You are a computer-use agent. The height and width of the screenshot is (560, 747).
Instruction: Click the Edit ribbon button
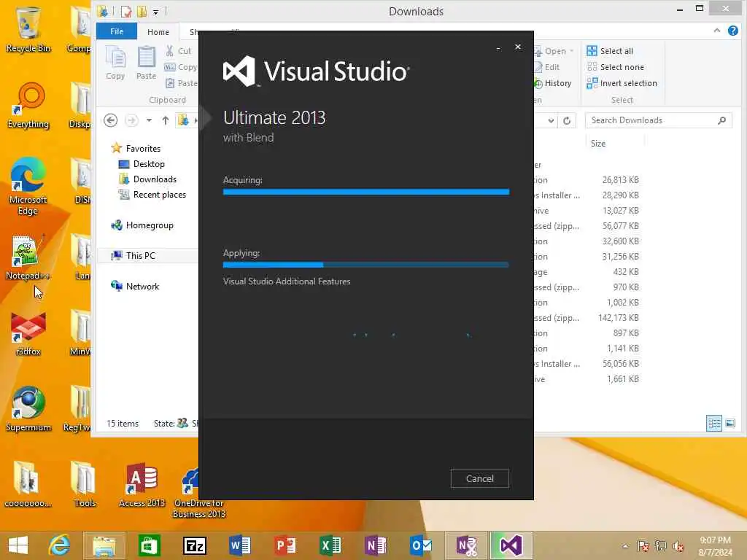coord(547,67)
